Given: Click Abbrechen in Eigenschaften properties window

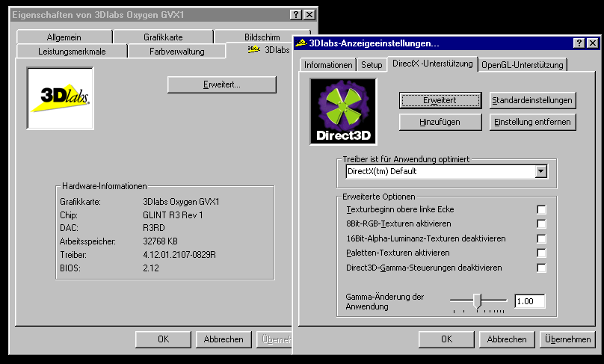Looking at the screenshot, I should (x=224, y=339).
